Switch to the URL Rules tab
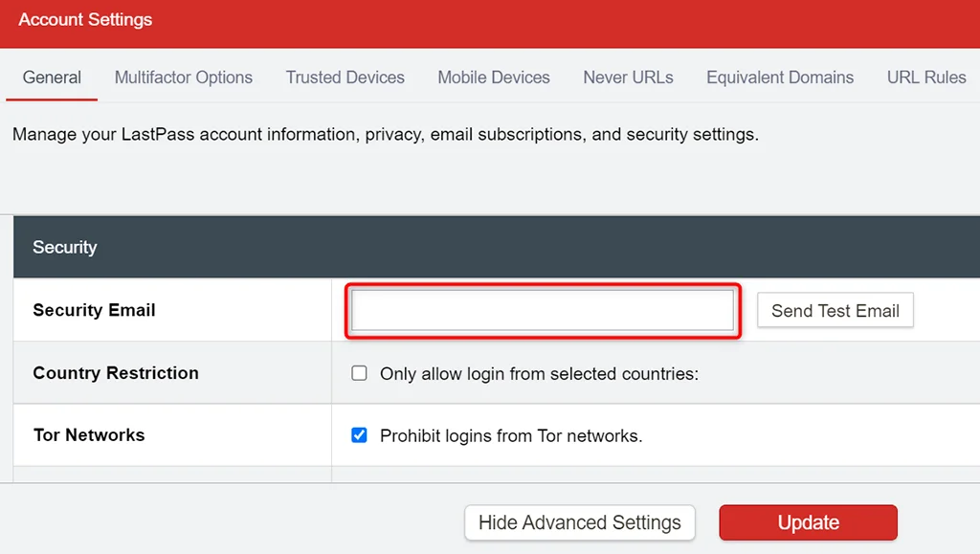Image resolution: width=980 pixels, height=554 pixels. (x=926, y=78)
